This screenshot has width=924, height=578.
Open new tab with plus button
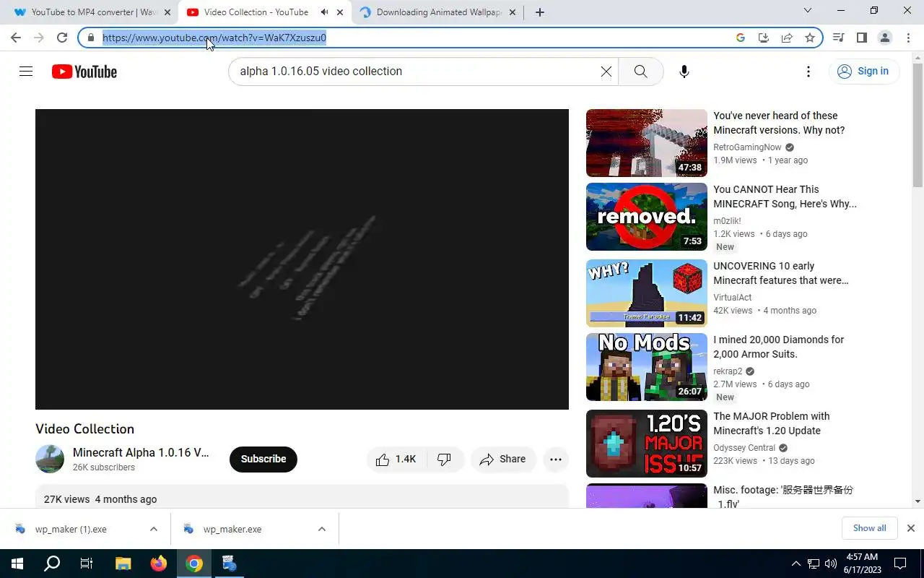540,12
